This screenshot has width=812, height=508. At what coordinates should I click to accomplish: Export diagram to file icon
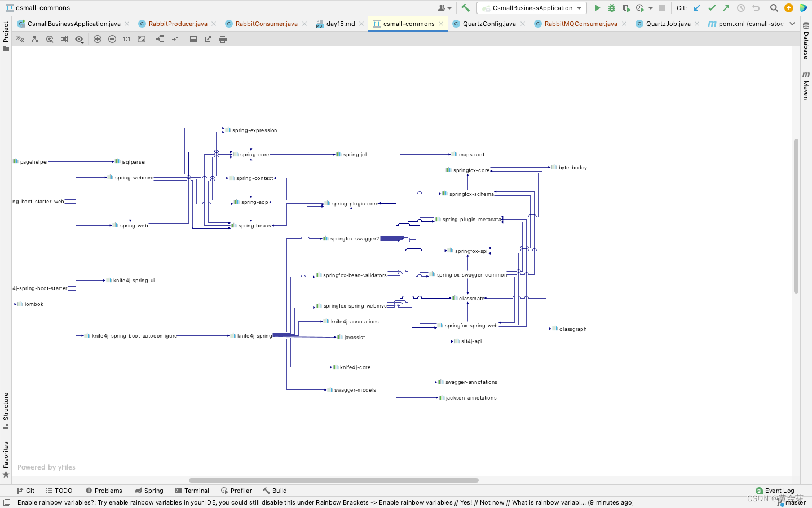[x=208, y=39]
